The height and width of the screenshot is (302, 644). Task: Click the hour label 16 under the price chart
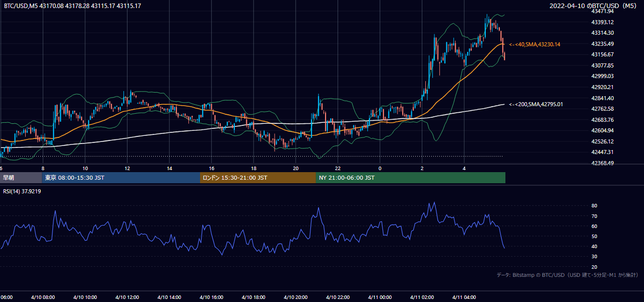click(212, 169)
